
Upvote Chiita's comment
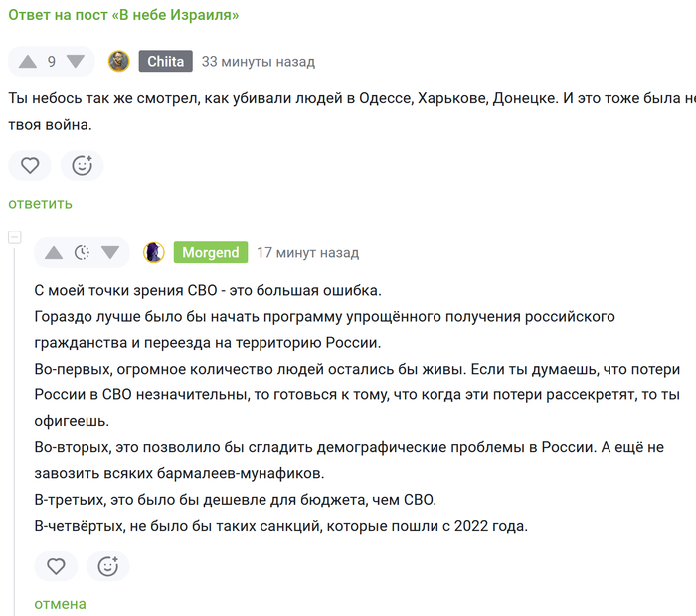tap(28, 62)
